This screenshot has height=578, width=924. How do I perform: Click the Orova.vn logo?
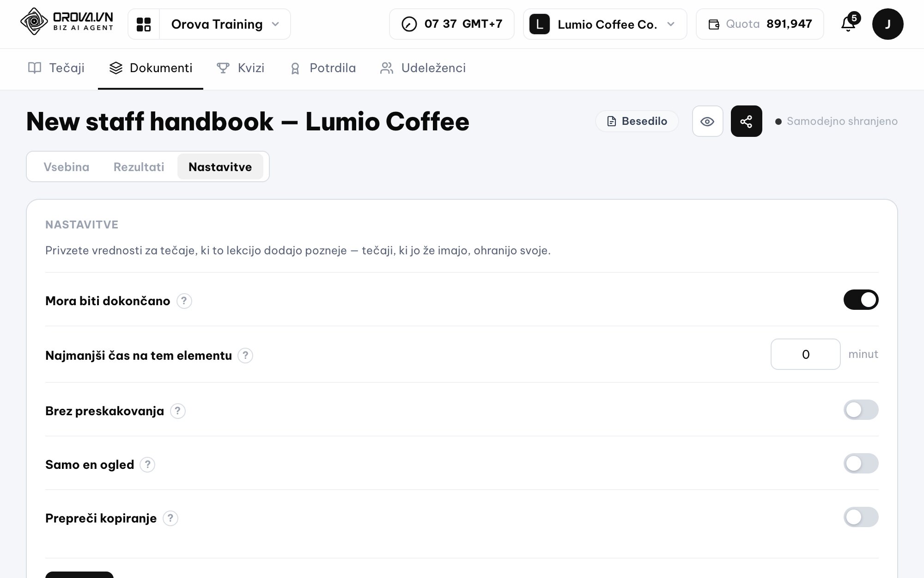67,22
